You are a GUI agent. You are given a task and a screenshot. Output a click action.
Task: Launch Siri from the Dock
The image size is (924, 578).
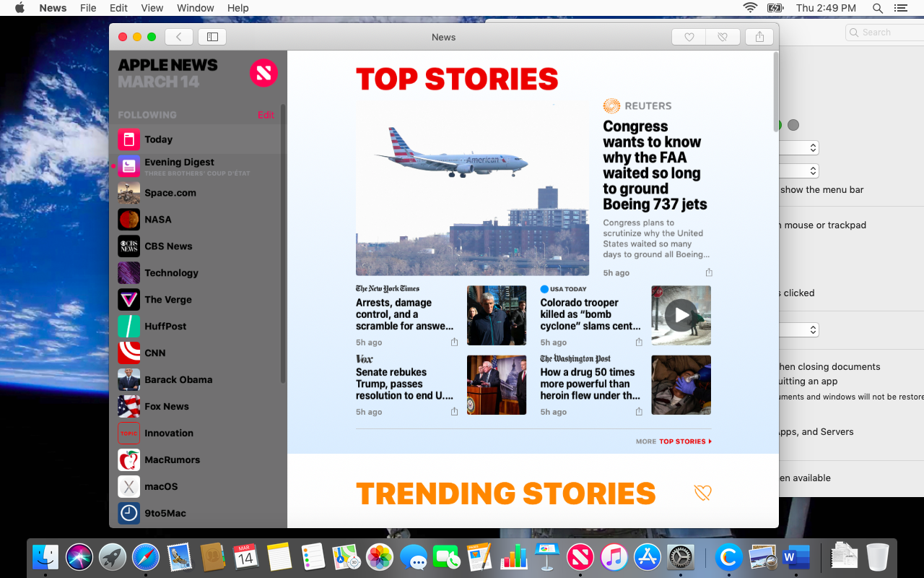(79, 557)
